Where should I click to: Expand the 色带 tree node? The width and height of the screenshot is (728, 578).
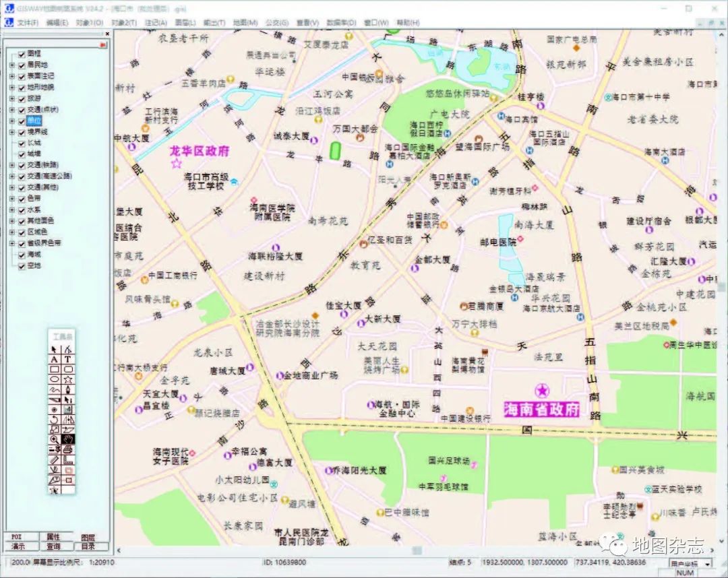(11, 198)
